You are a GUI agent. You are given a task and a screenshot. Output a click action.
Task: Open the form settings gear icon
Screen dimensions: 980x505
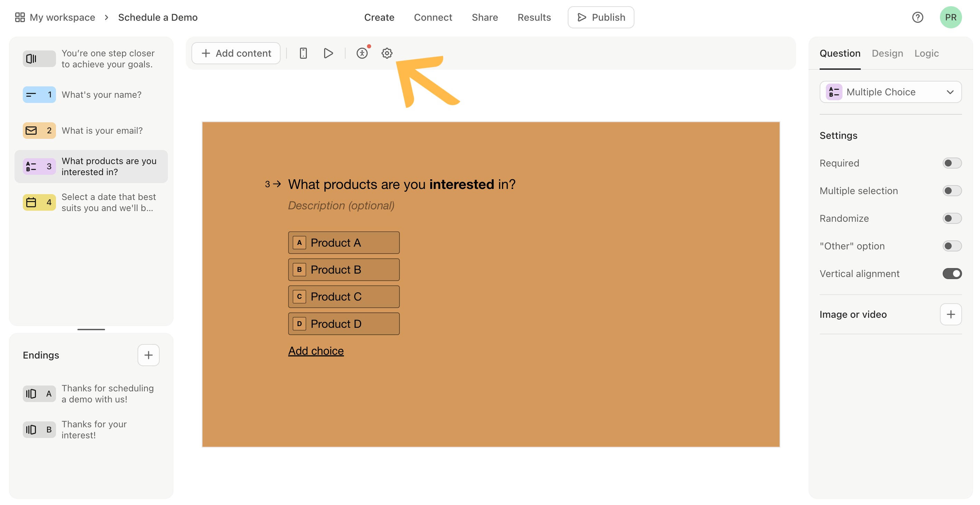tap(387, 53)
